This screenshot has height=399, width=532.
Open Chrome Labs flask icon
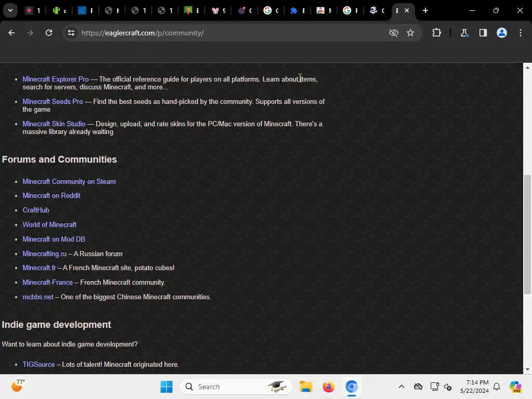tap(464, 33)
